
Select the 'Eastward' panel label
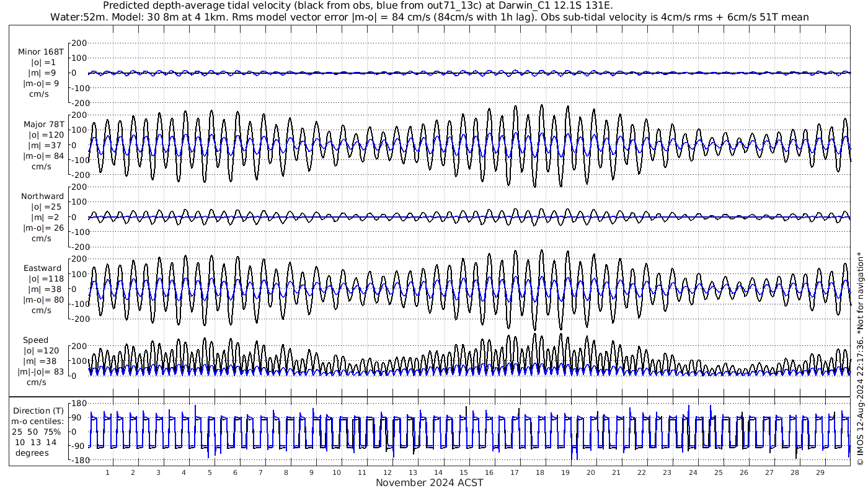(43, 268)
